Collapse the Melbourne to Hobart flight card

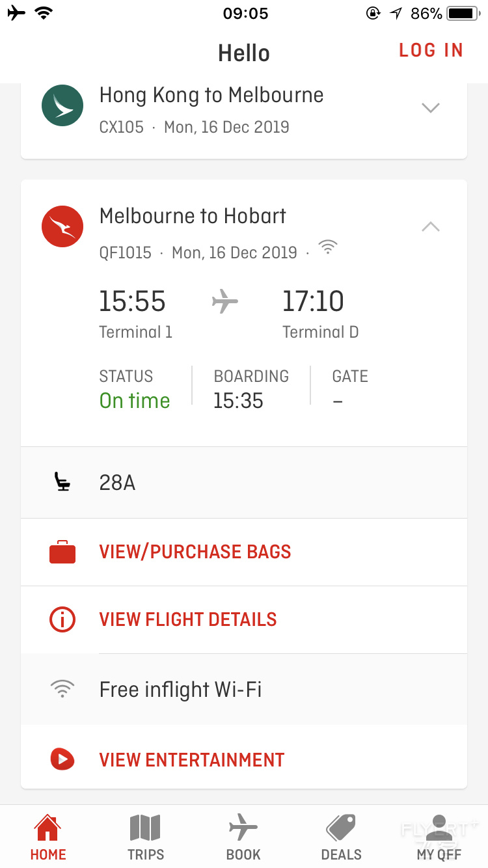(431, 226)
